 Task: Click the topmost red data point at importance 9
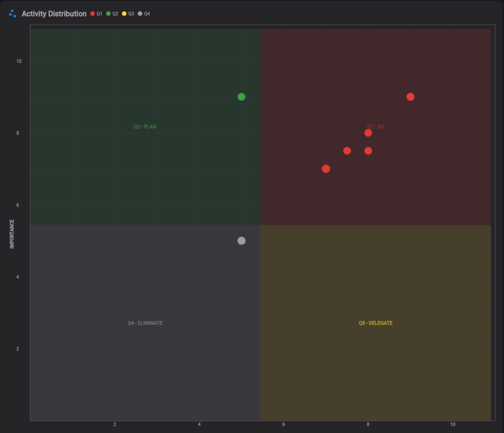click(x=410, y=96)
